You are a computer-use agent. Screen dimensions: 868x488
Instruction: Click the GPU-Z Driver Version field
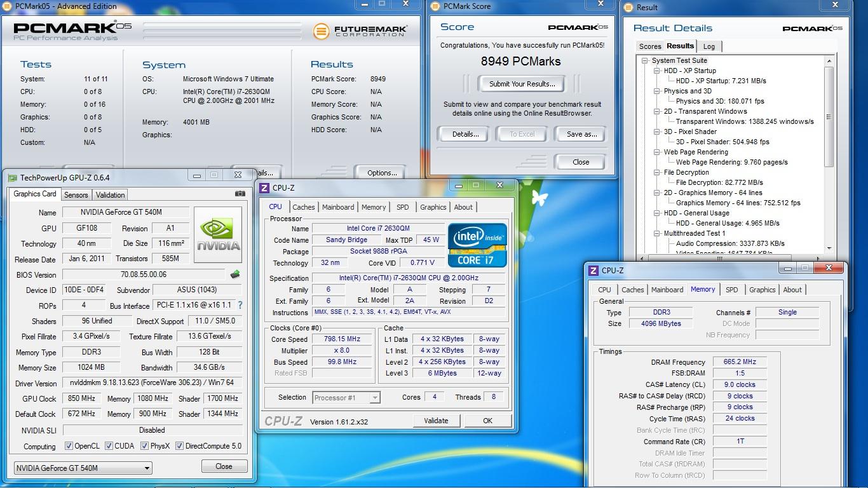[152, 383]
